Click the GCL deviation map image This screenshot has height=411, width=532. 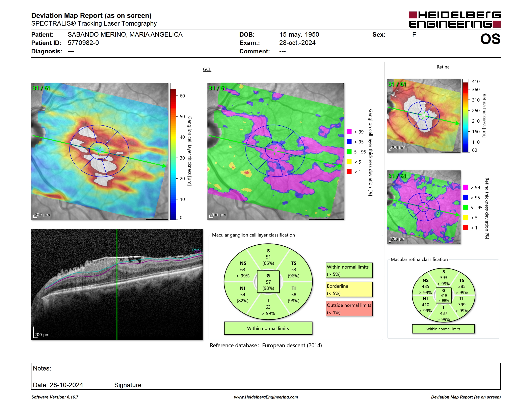coord(276,151)
